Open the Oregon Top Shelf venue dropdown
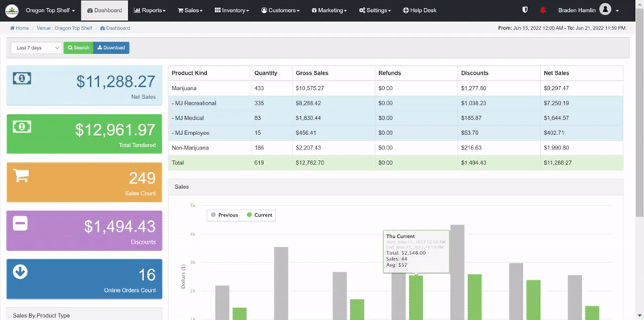644x320 pixels. click(50, 10)
